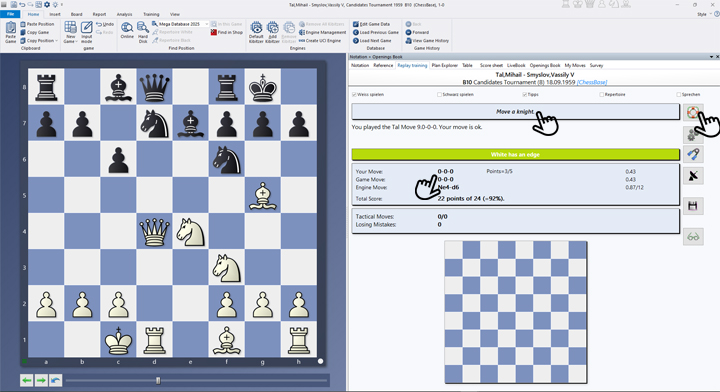Open the Plan Explorer tab
Screen dimensions: 720x392
(x=444, y=66)
